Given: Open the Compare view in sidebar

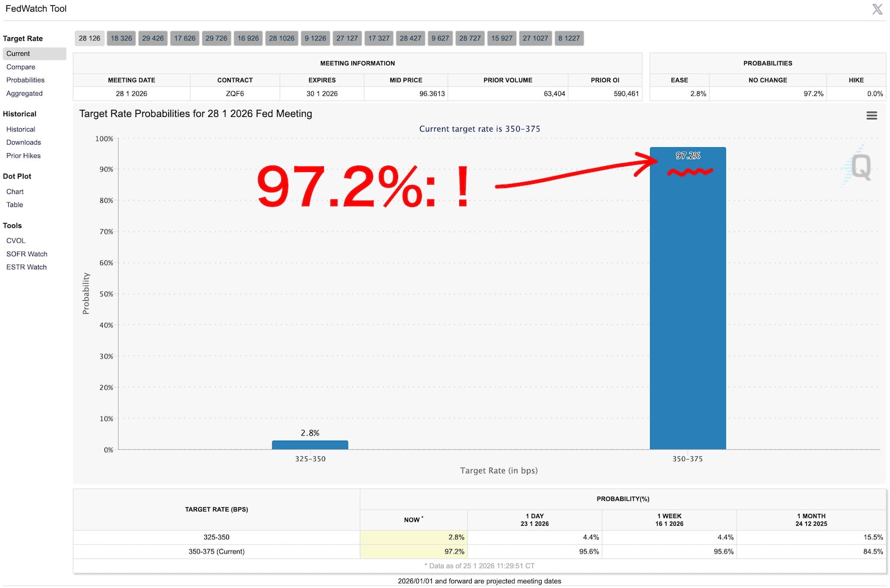Looking at the screenshot, I should 21,67.
